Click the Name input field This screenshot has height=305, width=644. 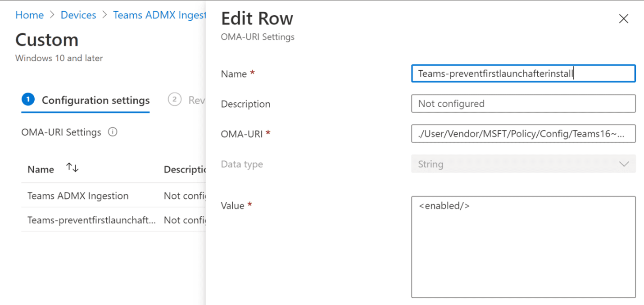click(x=522, y=73)
